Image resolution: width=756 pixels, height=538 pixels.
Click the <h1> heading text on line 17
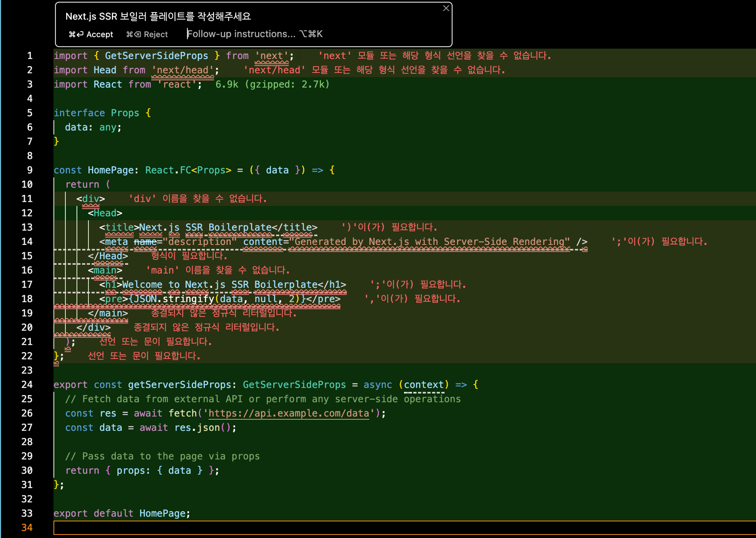click(x=220, y=284)
